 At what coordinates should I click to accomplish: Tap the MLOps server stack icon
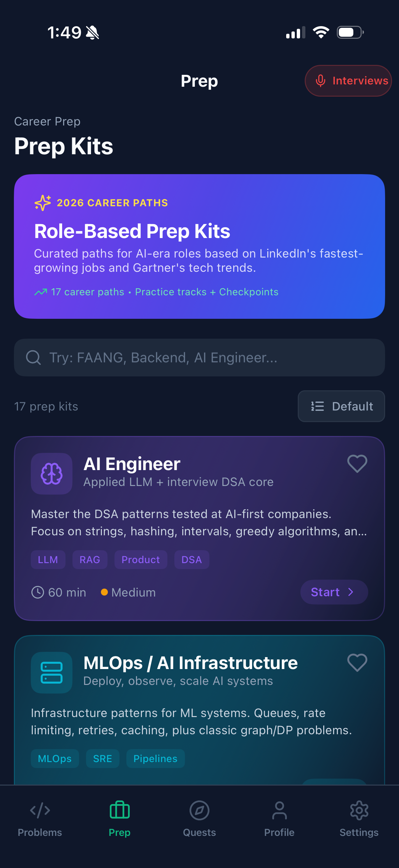click(52, 672)
